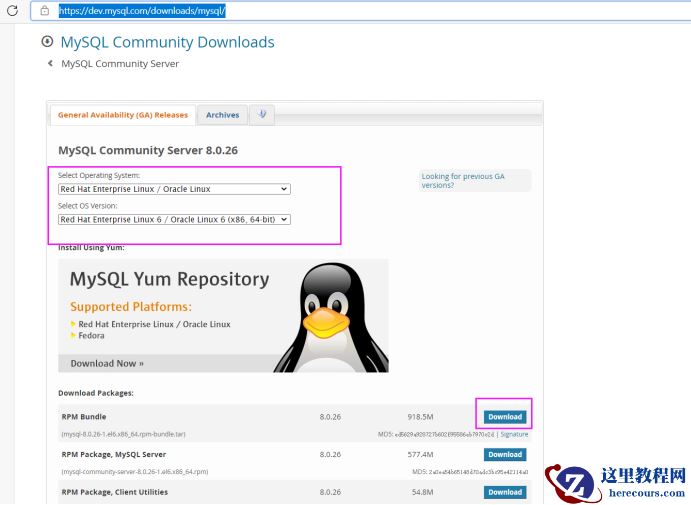Viewport: 691px width, 505px height.
Task: Click Download Now in Yum banner
Action: tap(107, 364)
